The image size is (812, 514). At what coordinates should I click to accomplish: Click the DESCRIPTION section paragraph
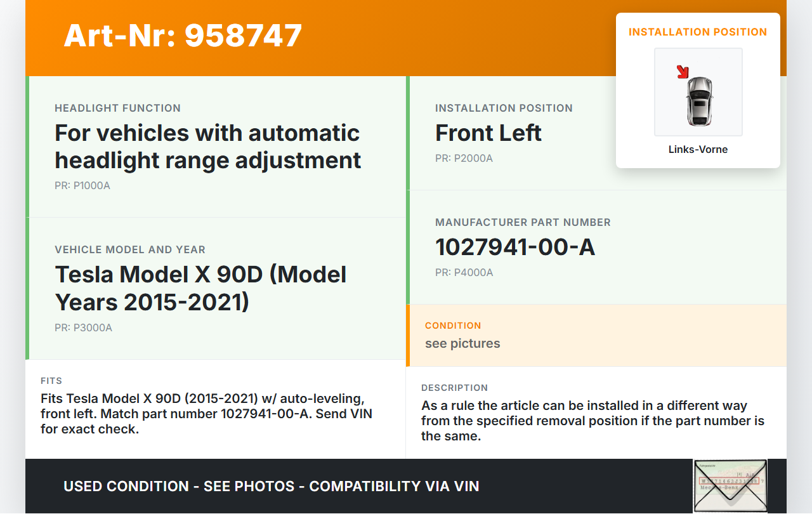tap(593, 421)
